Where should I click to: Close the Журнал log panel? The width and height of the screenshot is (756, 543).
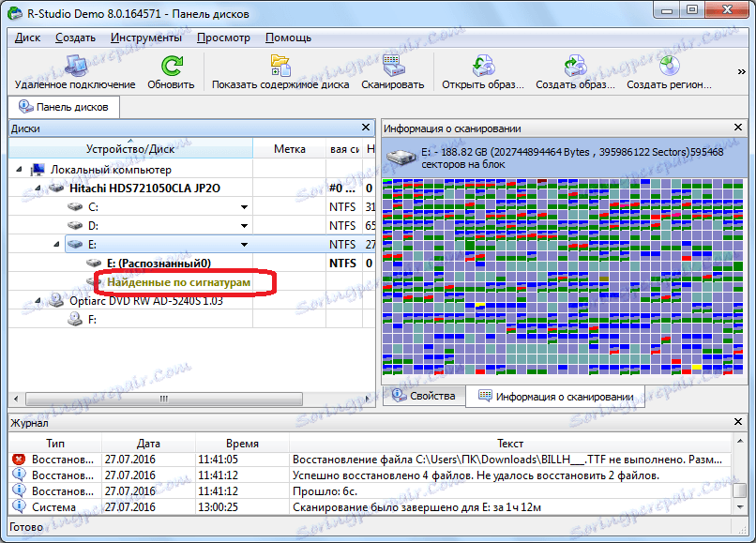737,421
